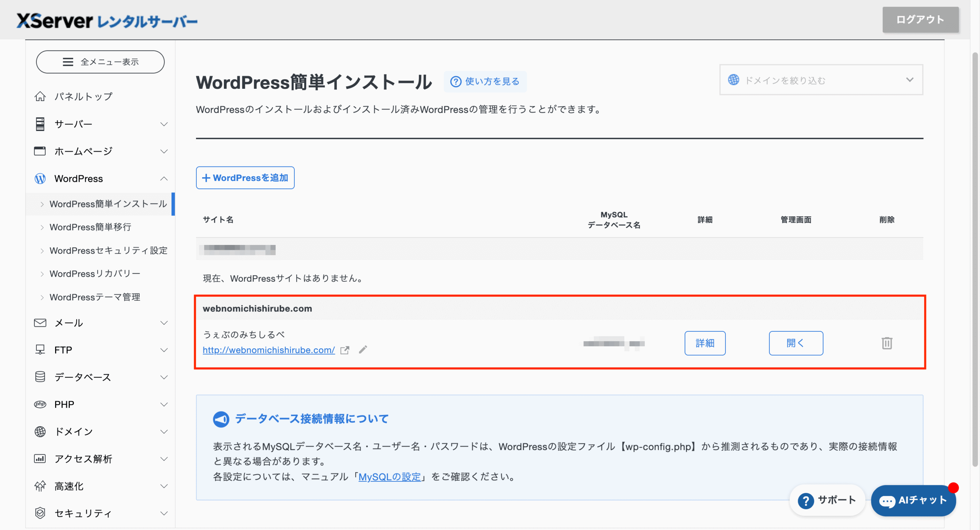980x530 pixels.
Task: Click the webnomichishirube.com domain heading
Action: 257,308
